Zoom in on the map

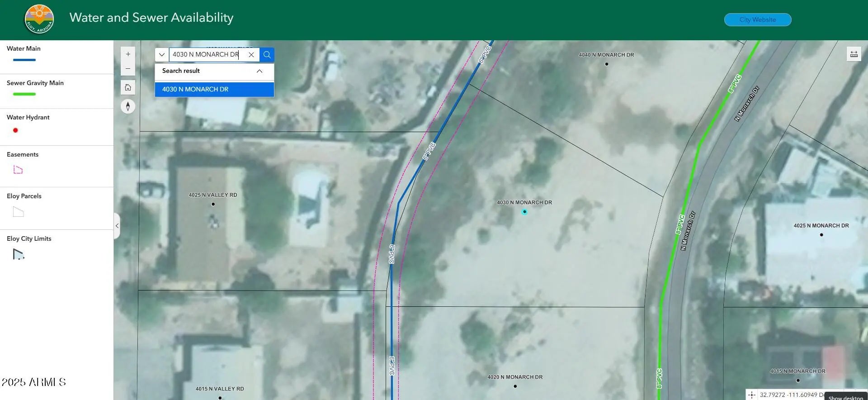point(128,54)
